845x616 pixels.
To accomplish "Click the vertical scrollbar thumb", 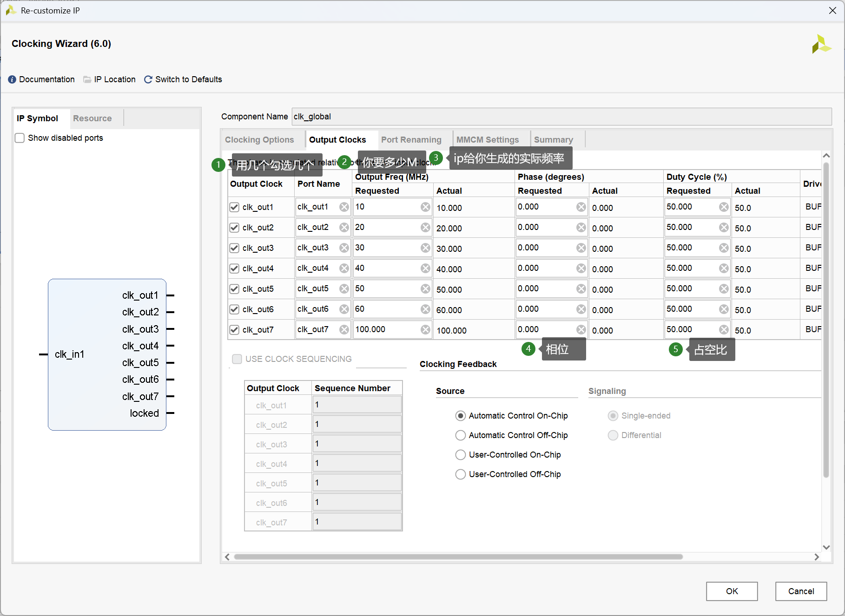I will (x=826, y=320).
